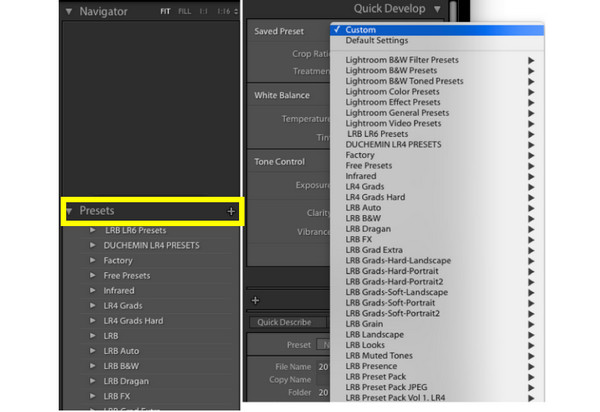Click the plus icon to create new preset
Image resolution: width=600 pixels, height=412 pixels.
231,211
